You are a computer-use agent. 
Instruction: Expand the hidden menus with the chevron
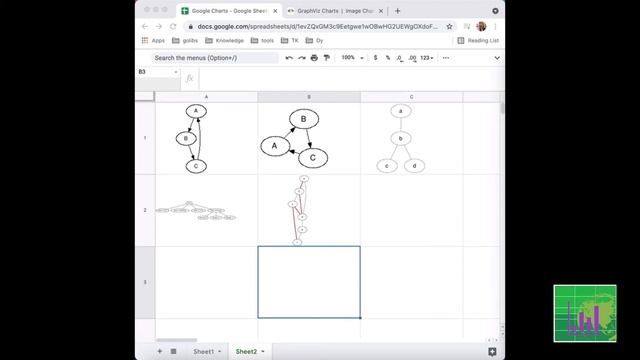tap(497, 58)
